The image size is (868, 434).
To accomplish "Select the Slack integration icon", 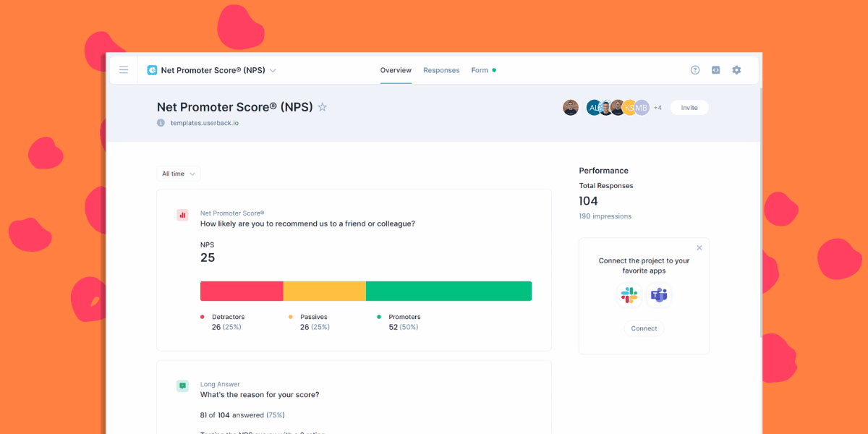I will click(x=629, y=294).
